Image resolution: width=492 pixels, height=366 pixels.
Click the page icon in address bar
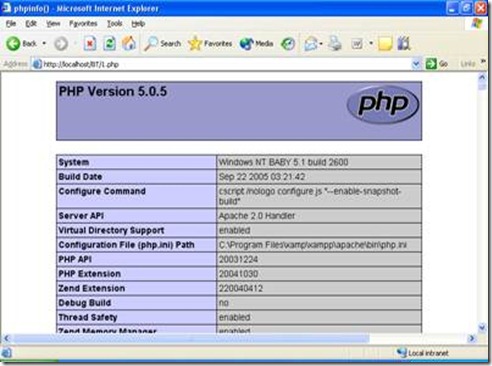pyautogui.click(x=37, y=64)
